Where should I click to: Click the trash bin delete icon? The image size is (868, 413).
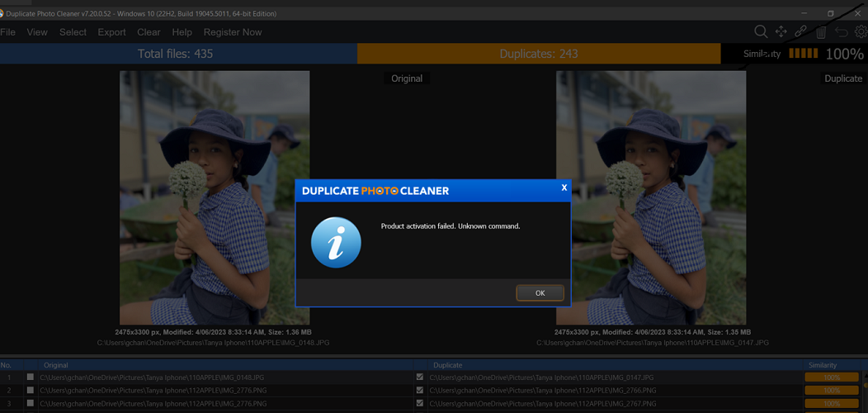(821, 32)
